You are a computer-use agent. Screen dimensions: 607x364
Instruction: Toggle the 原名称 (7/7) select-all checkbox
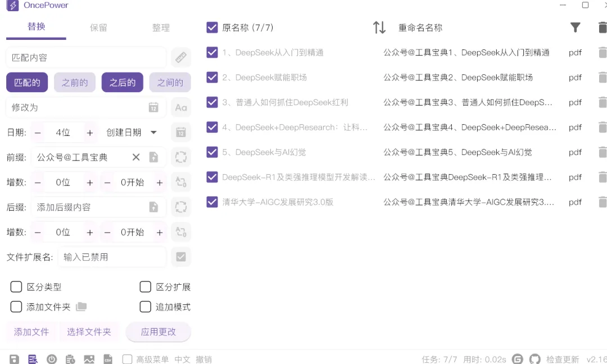pos(212,28)
